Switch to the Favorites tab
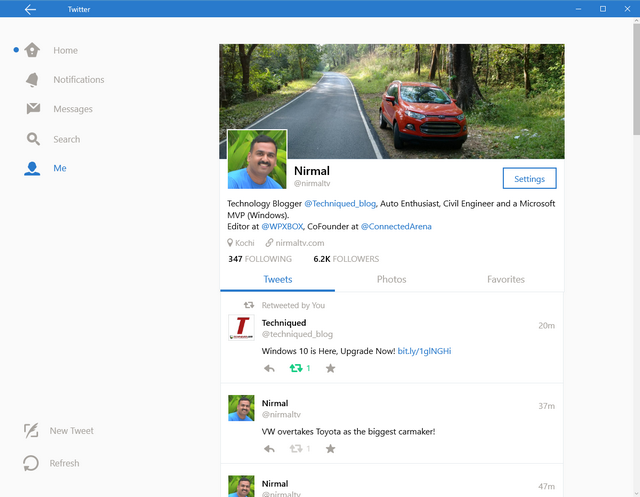Image resolution: width=640 pixels, height=497 pixels. coord(506,280)
